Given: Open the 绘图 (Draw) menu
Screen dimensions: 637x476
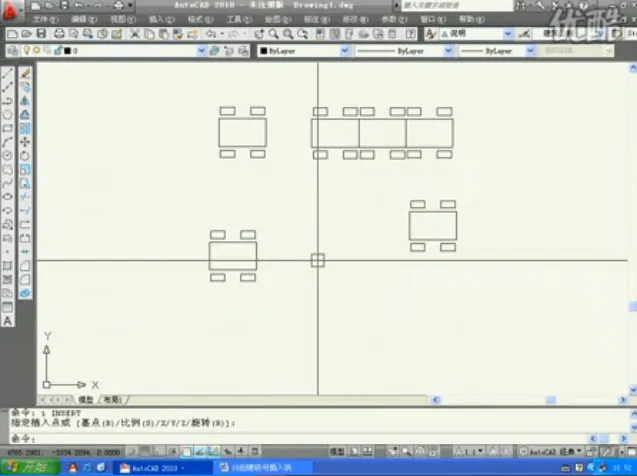Looking at the screenshot, I should point(277,19).
